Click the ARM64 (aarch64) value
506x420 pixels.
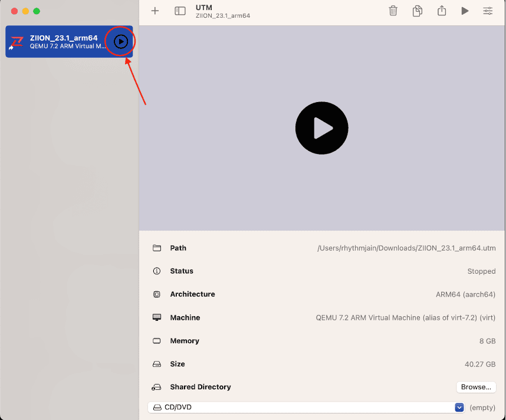click(466, 294)
